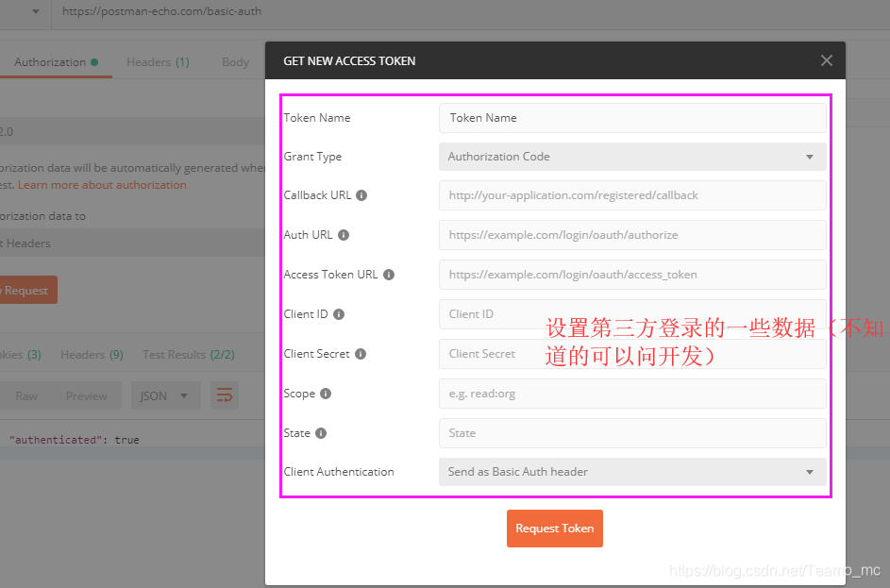
Task: Open the Grant Type dropdown
Action: click(632, 157)
